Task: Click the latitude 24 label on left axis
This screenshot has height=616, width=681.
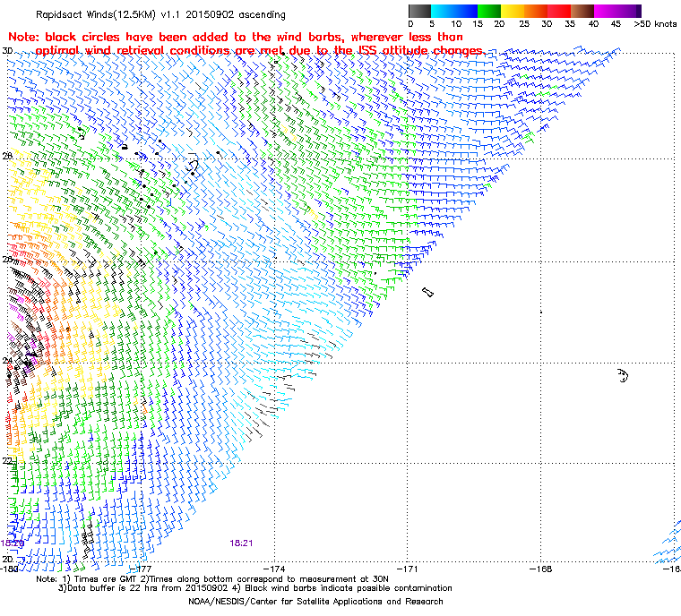Action: pyautogui.click(x=7, y=360)
